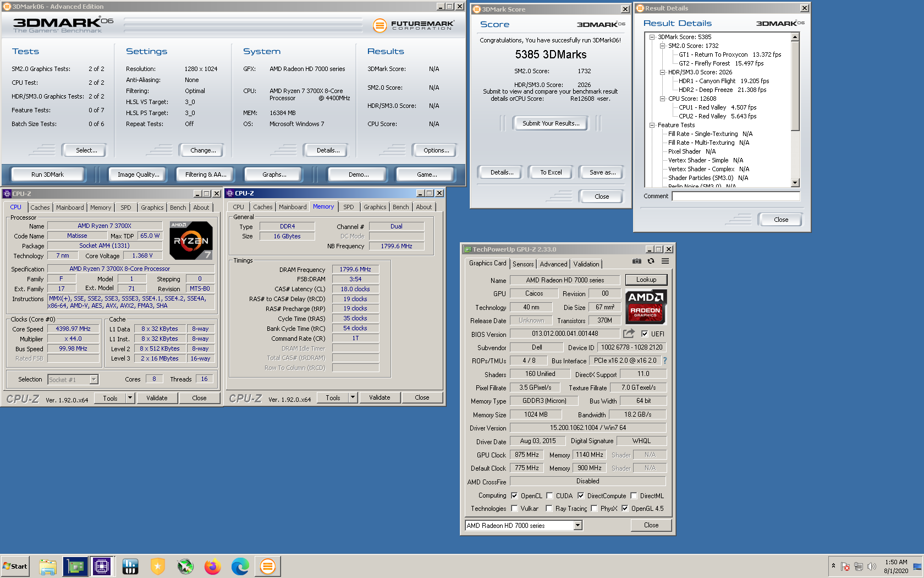Viewport: 924px width, 578px height.
Task: Toggle the DirectML checkbox
Action: (634, 495)
